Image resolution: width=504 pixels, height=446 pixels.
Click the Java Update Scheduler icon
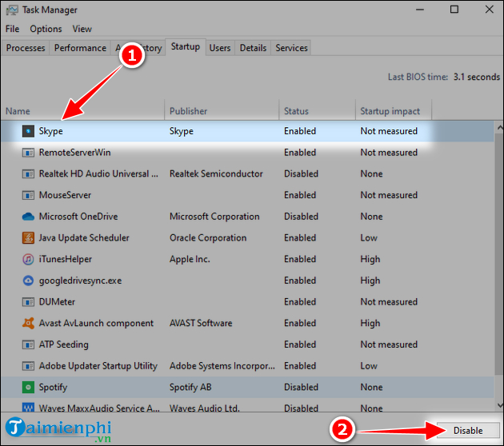coord(28,238)
